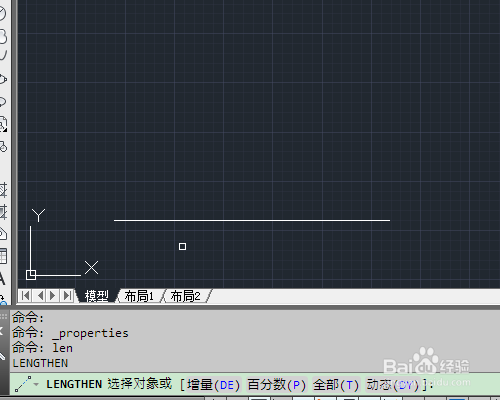
Task: Click the LENGTHEN history text line
Action: tap(40, 363)
